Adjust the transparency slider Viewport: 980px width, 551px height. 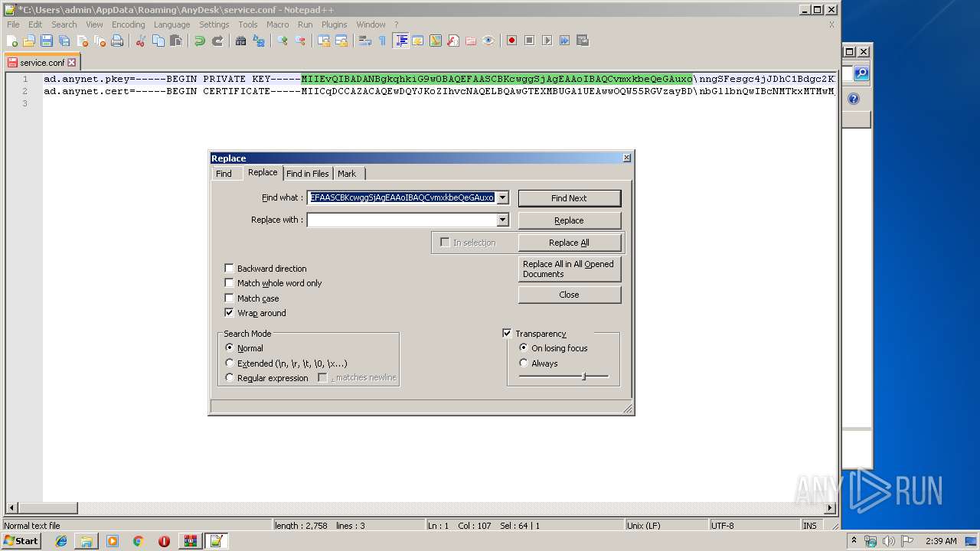583,376
